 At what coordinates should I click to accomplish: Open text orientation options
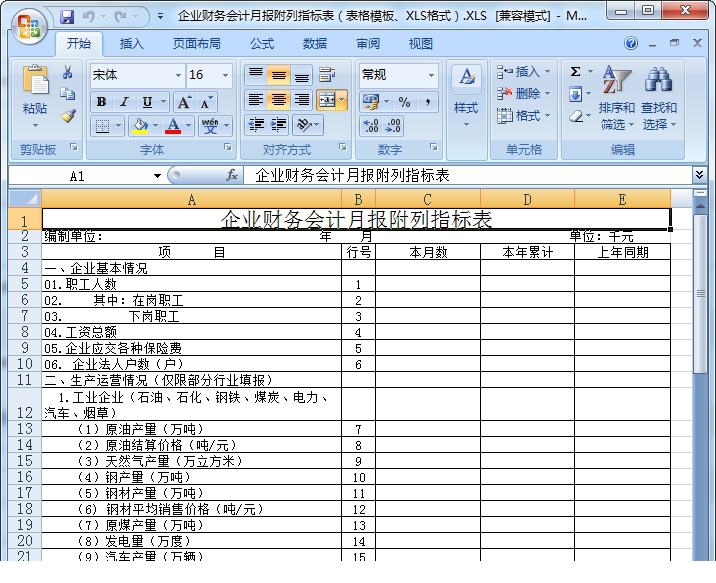click(x=307, y=125)
